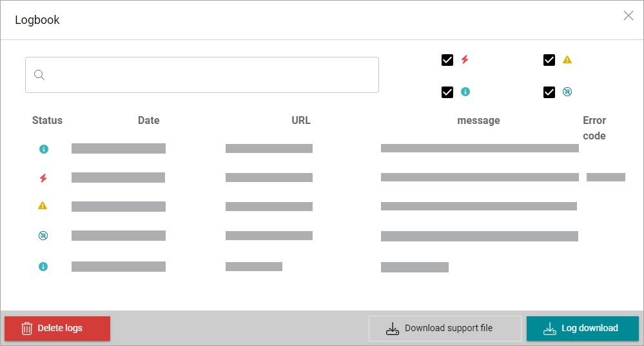Toggle the crossed-circle filter checkbox
The height and width of the screenshot is (346, 644).
(549, 92)
